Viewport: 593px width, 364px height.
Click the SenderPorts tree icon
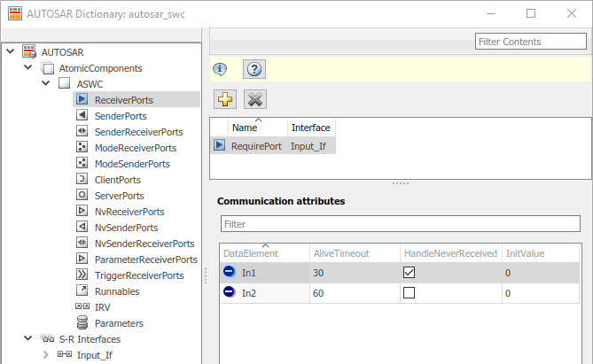pos(82,115)
